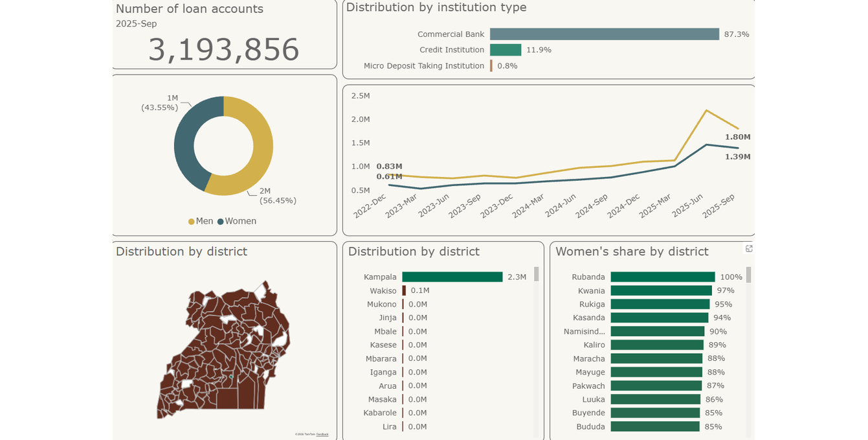
Task: Click the Women's share chart scrollbar
Action: tap(749, 275)
